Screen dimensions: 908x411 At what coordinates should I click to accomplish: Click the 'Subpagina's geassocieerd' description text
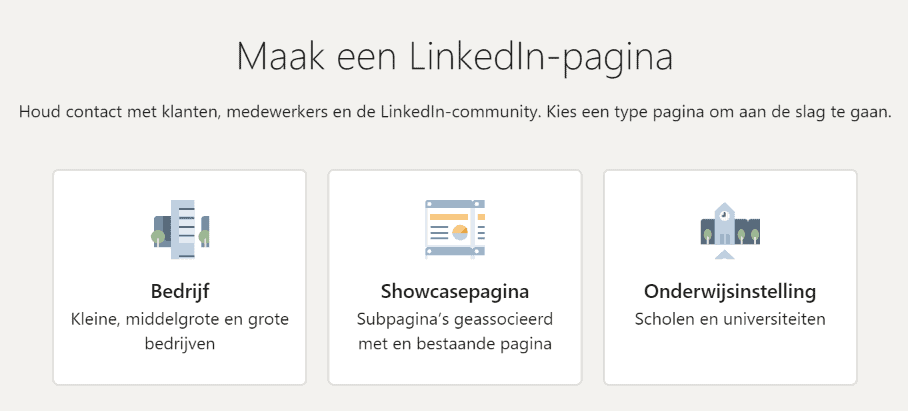[x=454, y=320]
